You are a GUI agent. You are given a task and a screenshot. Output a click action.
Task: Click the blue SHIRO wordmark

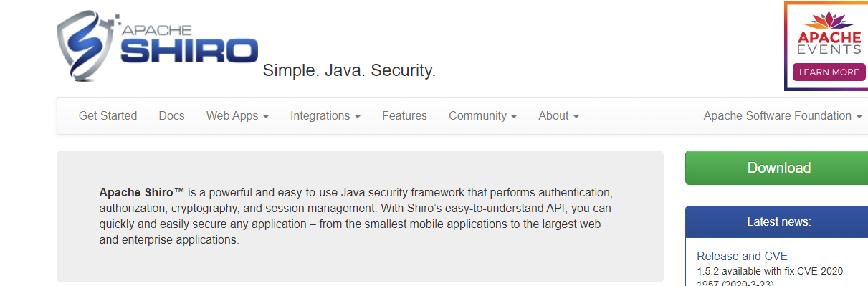point(189,51)
